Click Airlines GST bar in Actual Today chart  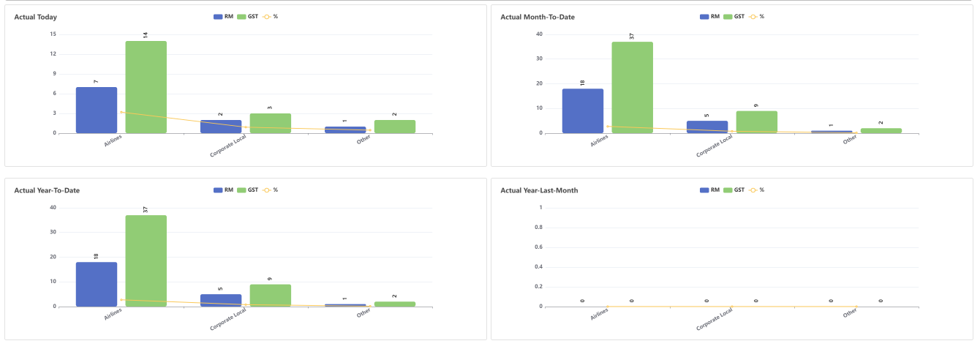[146, 86]
